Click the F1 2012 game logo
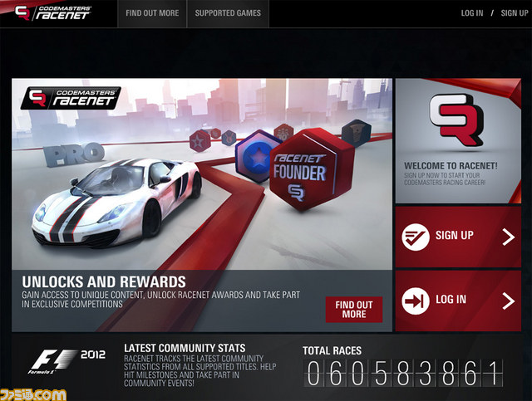Screen dimensions: 532x401 coord(68,361)
